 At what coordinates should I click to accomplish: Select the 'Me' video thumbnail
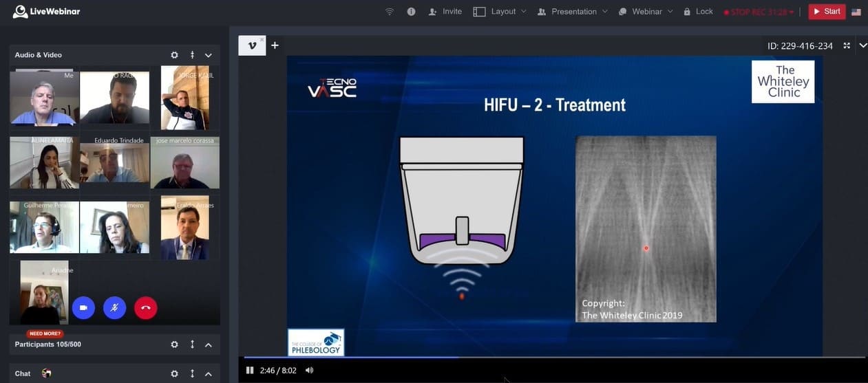click(44, 98)
